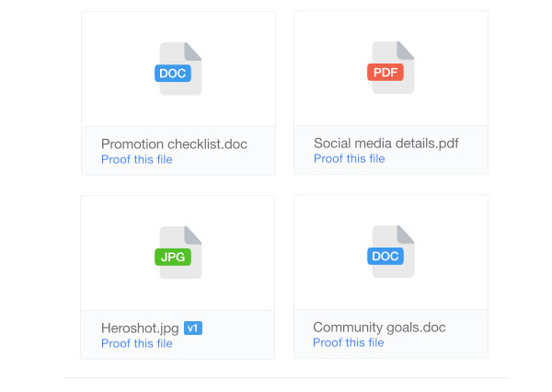552x392 pixels.
Task: Proof this file for Heroshot.jpg
Action: (x=137, y=343)
